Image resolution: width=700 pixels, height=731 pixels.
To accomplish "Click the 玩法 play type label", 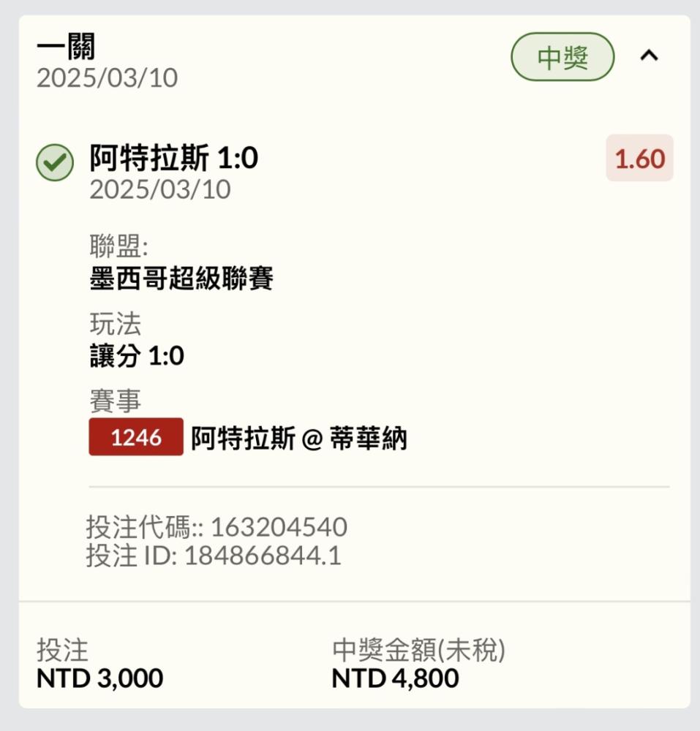I will point(115,324).
